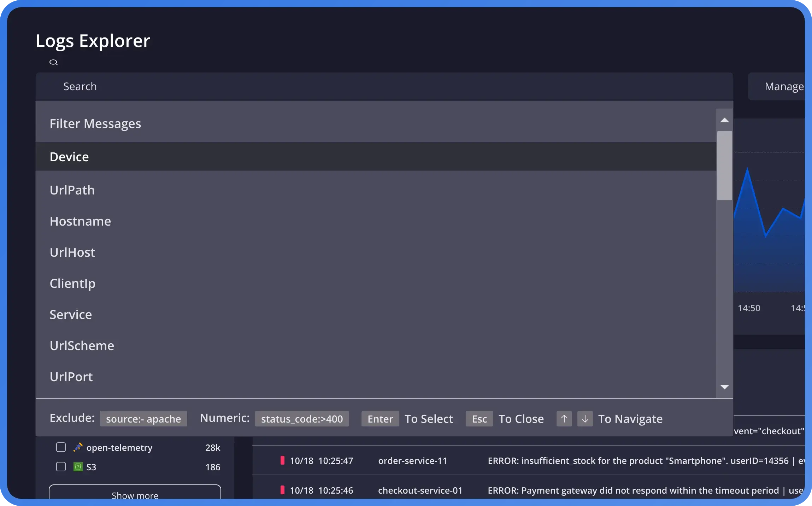This screenshot has height=506, width=812.
Task: Click the status_code:>400 numeric example chip
Action: [302, 419]
